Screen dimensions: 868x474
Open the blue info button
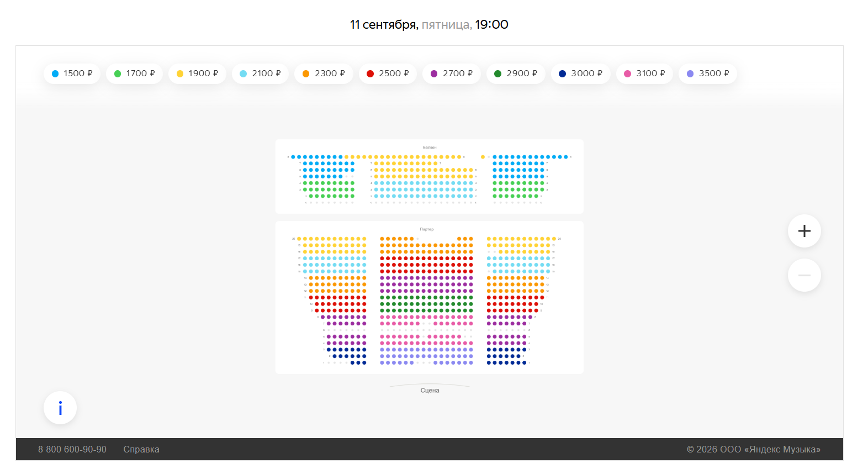point(60,408)
